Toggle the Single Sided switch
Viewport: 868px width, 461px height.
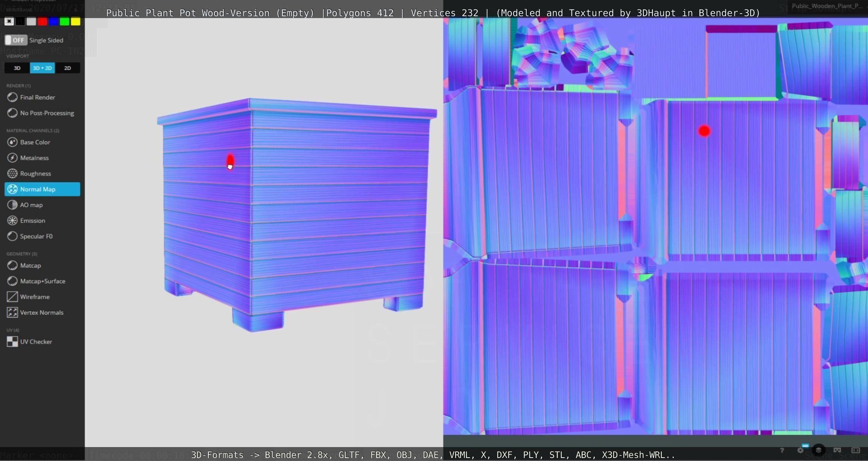click(15, 40)
